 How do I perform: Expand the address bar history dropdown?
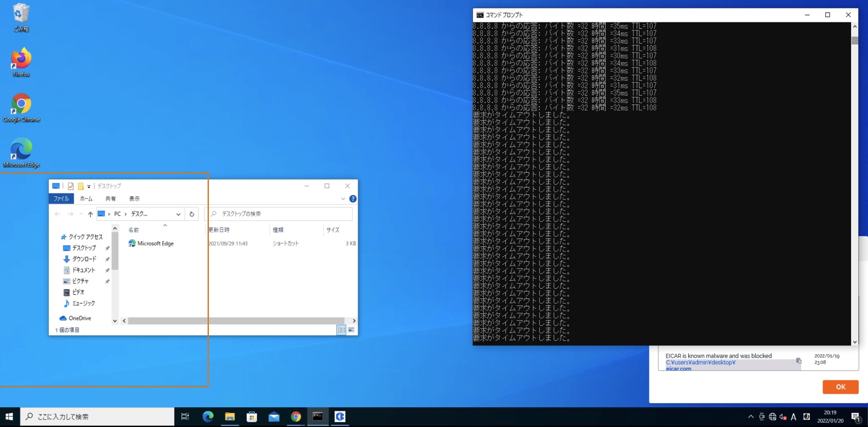[x=178, y=214]
